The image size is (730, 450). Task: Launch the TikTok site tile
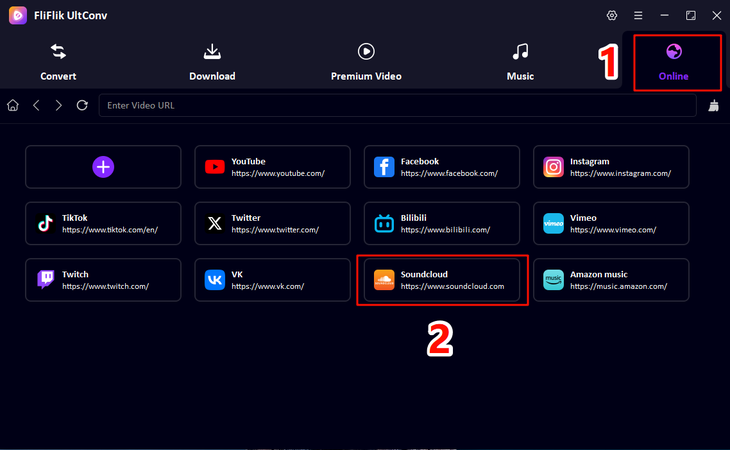pyautogui.click(x=103, y=223)
